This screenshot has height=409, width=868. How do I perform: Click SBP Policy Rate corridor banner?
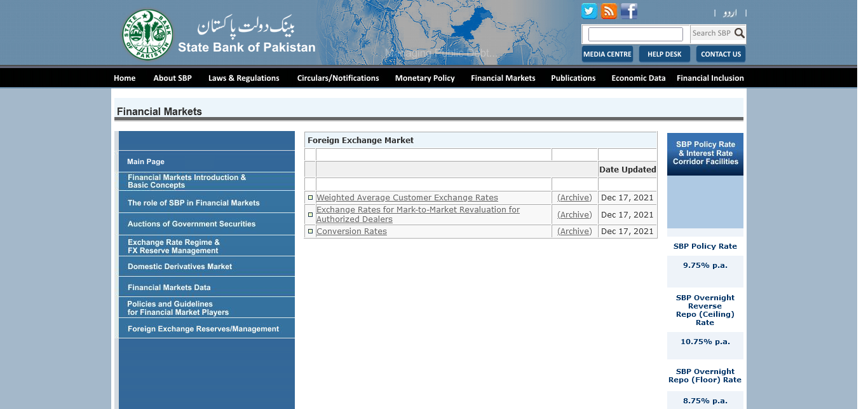(705, 153)
